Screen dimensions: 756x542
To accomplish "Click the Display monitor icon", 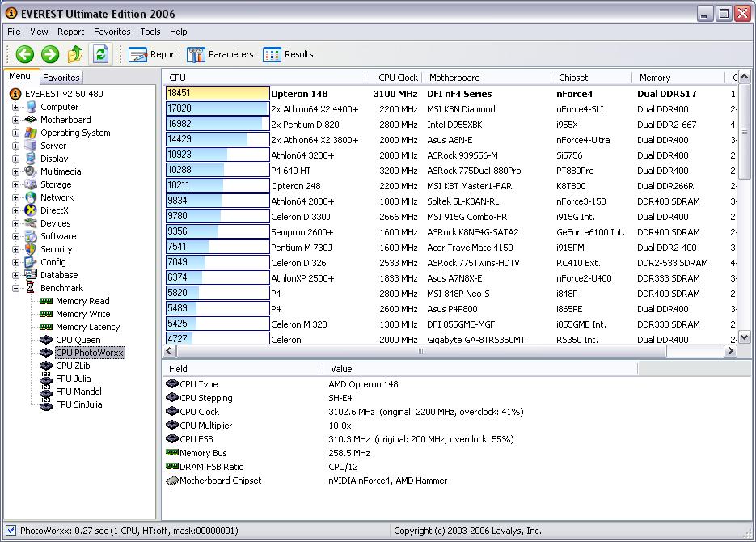I will [31, 159].
